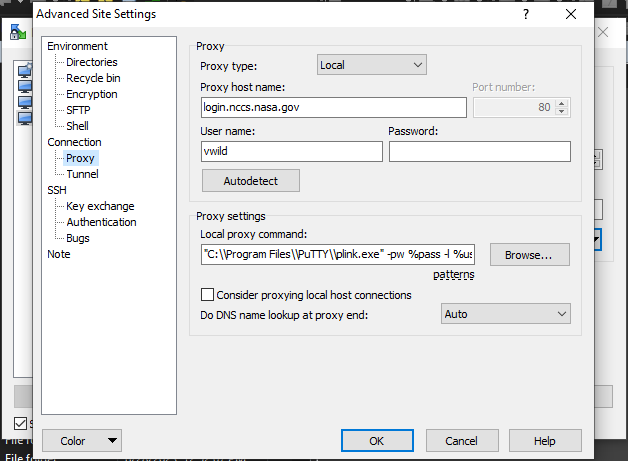Enable Consider proxying local host connections
This screenshot has height=461, width=628.
(208, 295)
